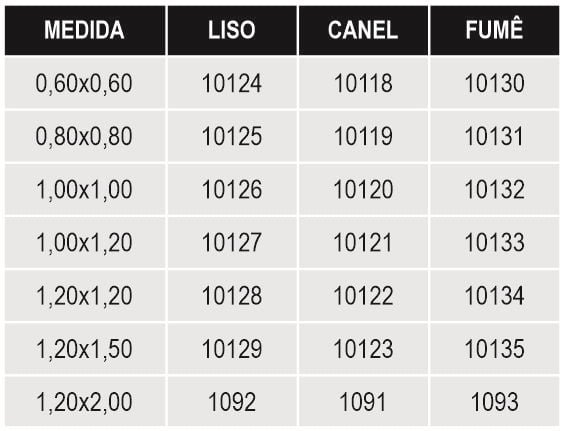The height and width of the screenshot is (431, 562).
Task: Click cell with code 10123
Action: coord(363,349)
